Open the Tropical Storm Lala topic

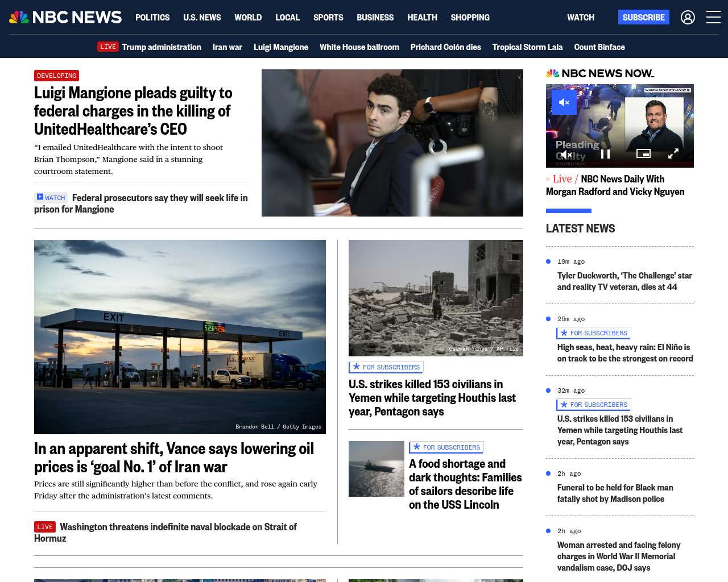528,47
